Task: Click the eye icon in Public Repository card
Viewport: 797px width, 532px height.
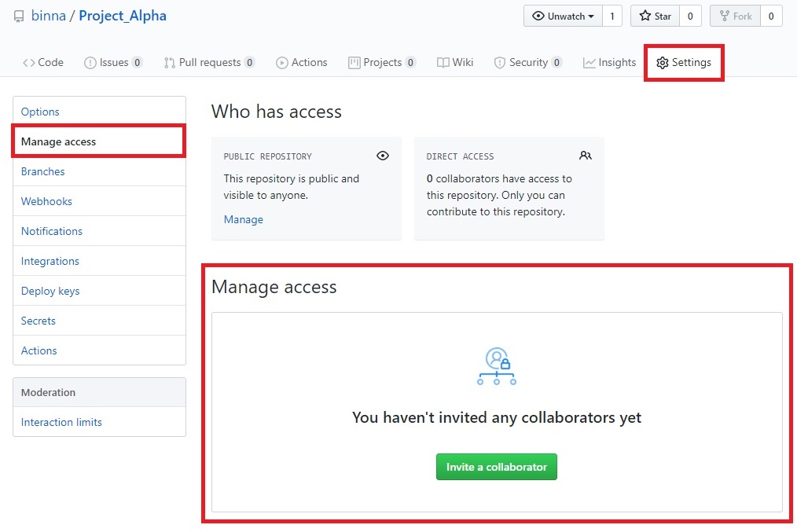Action: 383,156
